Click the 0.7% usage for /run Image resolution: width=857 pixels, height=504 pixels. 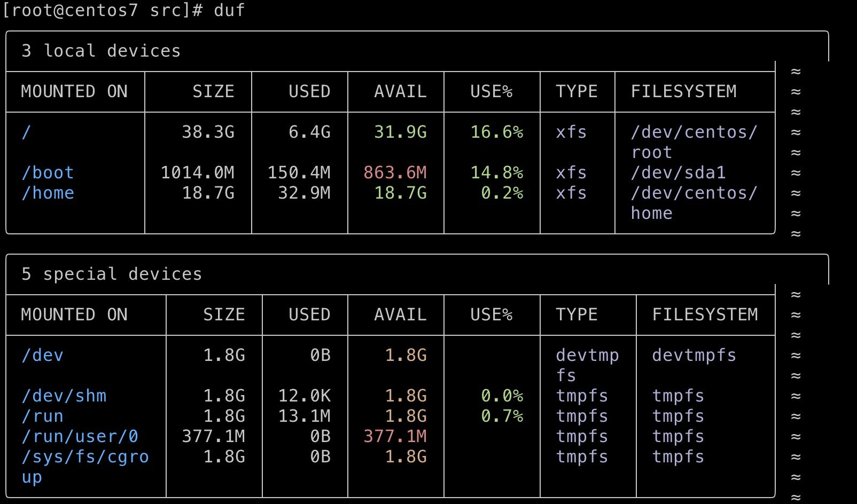[502, 416]
